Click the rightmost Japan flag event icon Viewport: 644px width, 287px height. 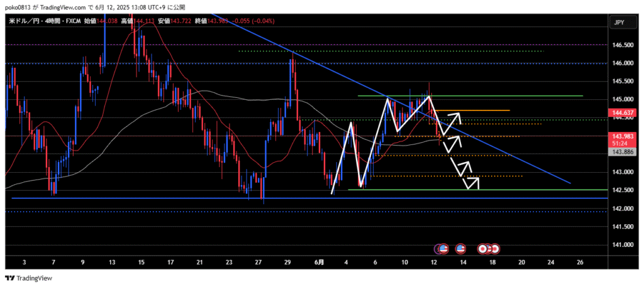(x=495, y=248)
